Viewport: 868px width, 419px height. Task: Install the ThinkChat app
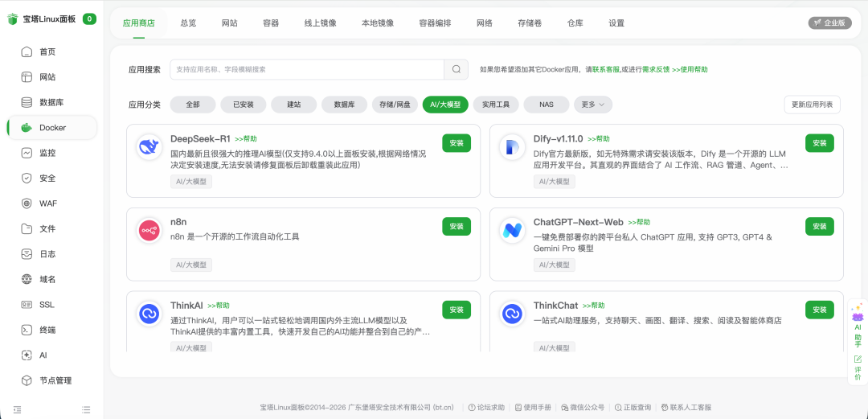pos(819,310)
